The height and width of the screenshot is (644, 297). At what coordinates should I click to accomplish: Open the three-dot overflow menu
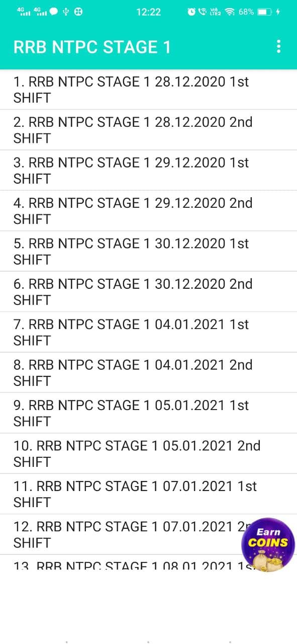[278, 47]
